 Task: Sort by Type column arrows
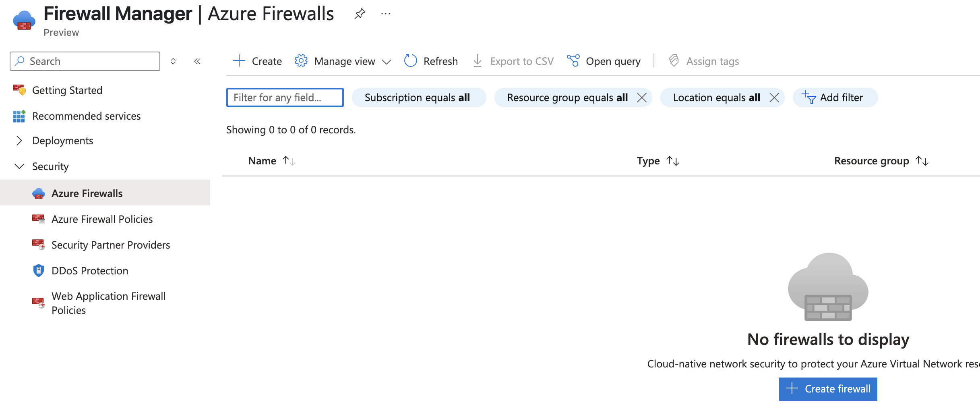(673, 161)
